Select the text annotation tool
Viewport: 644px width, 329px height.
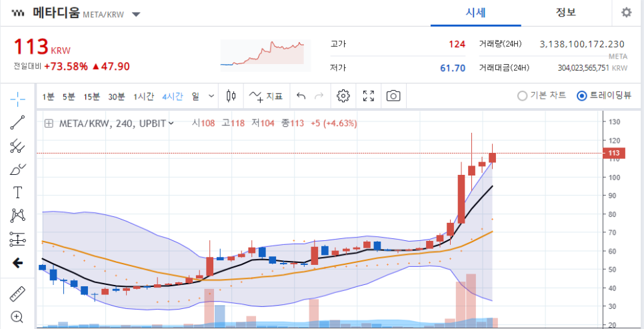click(x=17, y=192)
